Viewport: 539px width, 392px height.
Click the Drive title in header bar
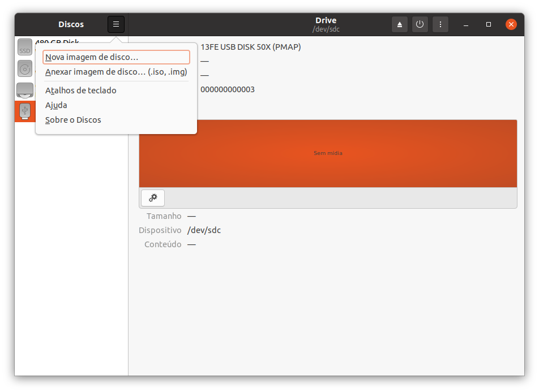326,20
